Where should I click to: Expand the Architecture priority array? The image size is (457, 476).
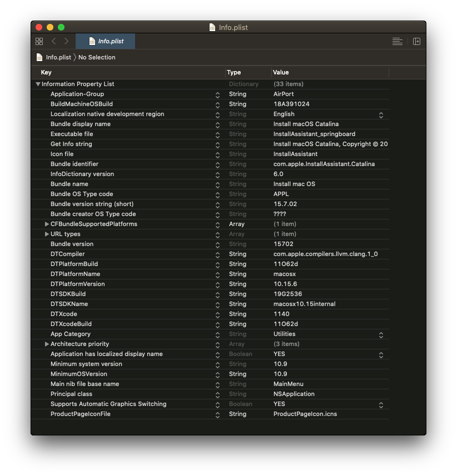coord(47,344)
